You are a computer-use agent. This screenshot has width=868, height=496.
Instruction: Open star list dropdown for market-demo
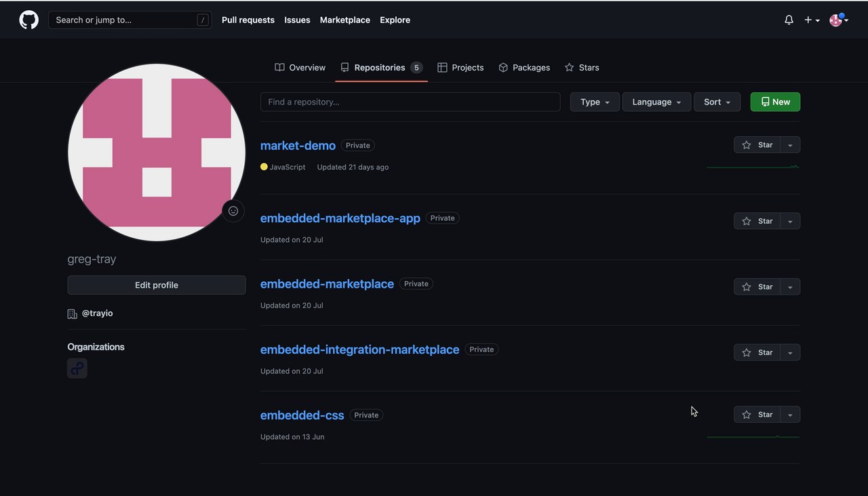(790, 145)
